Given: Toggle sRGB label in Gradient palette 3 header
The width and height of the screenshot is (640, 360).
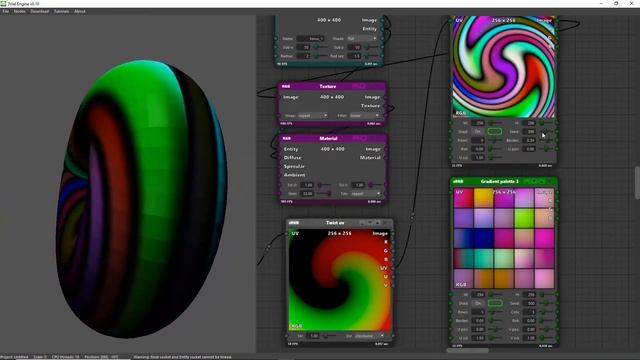Looking at the screenshot, I should tap(458, 181).
